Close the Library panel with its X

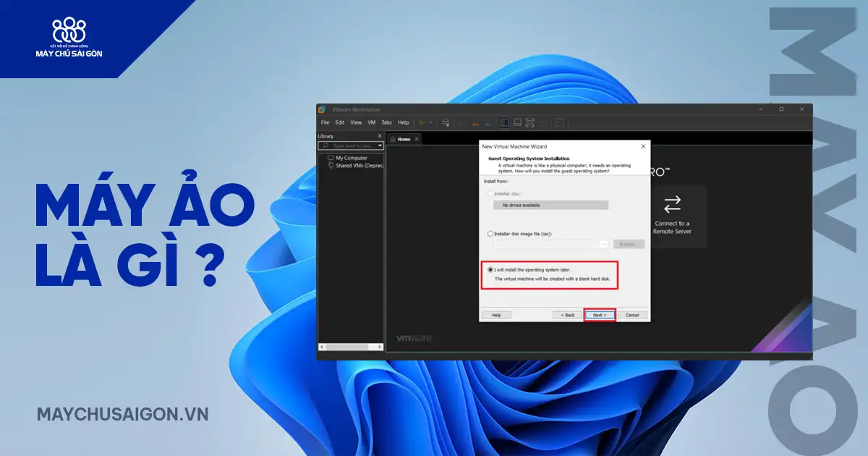(380, 136)
